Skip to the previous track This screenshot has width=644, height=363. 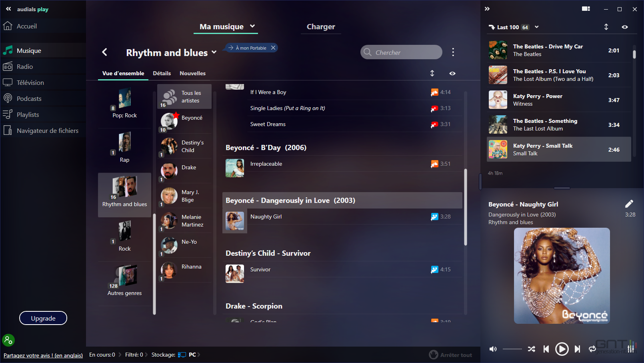coord(546,349)
